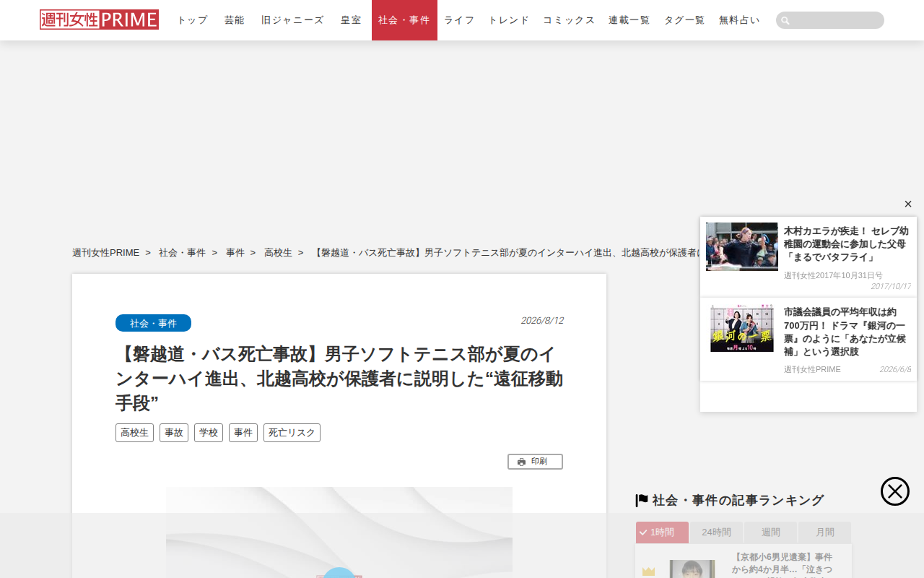This screenshot has width=924, height=578.
Task: Open the 木村カエラが疾走 article thumbnail
Action: pyautogui.click(x=742, y=246)
